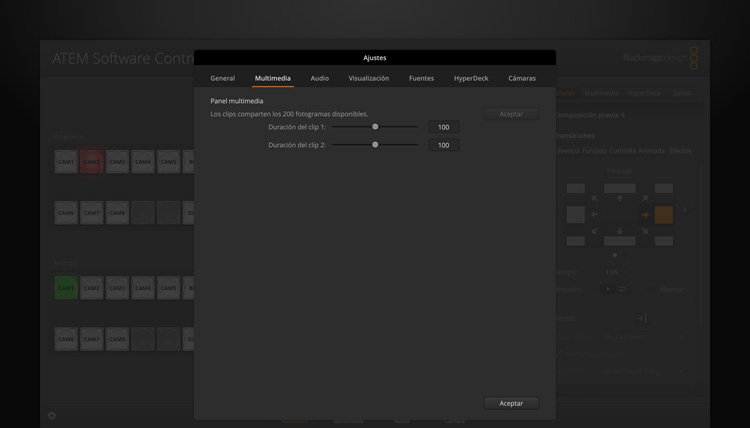Select CAM8 in the Programa section
Screen dimensions: 750x428
[117, 213]
